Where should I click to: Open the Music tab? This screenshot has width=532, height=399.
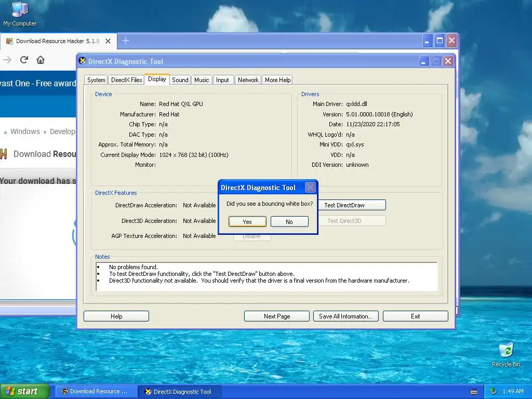click(202, 80)
